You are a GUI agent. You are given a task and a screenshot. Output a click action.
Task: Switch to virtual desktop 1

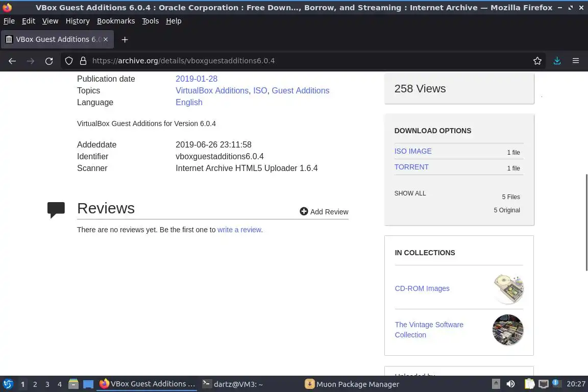[x=22, y=384]
